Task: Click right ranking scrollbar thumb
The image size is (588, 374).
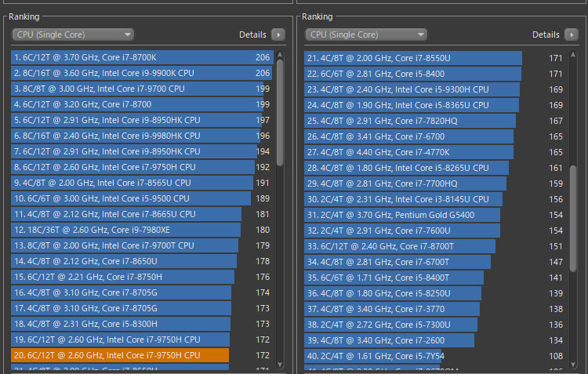Action: click(573, 218)
